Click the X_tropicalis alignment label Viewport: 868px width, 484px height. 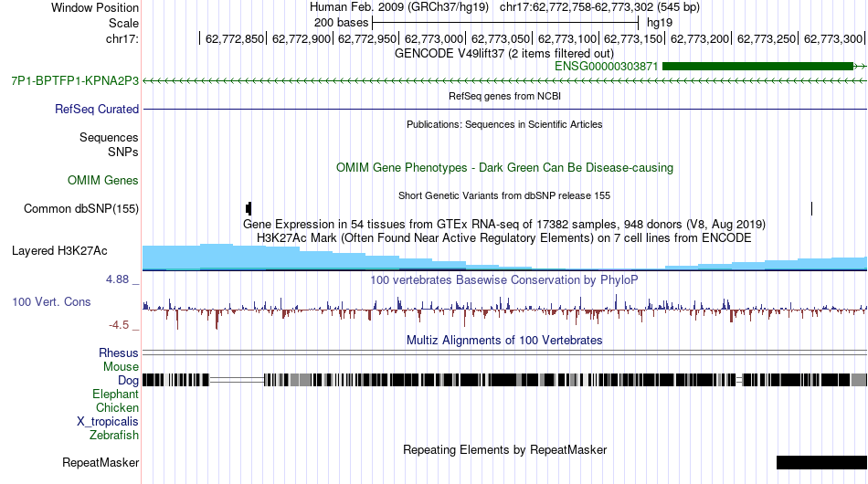click(x=108, y=422)
